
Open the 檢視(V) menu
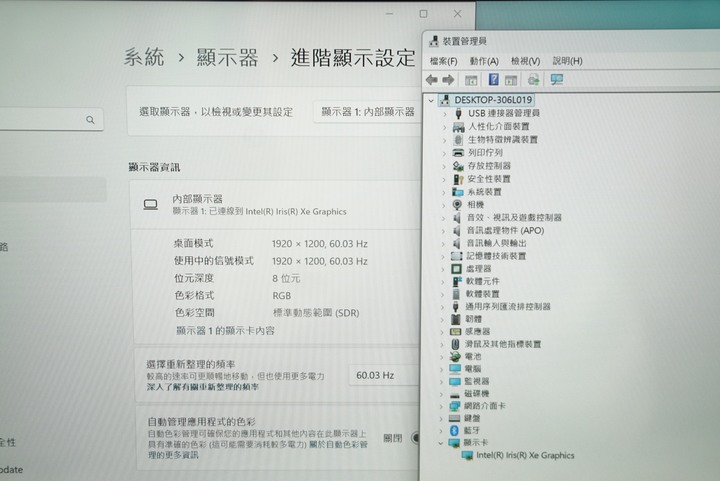[x=525, y=61]
